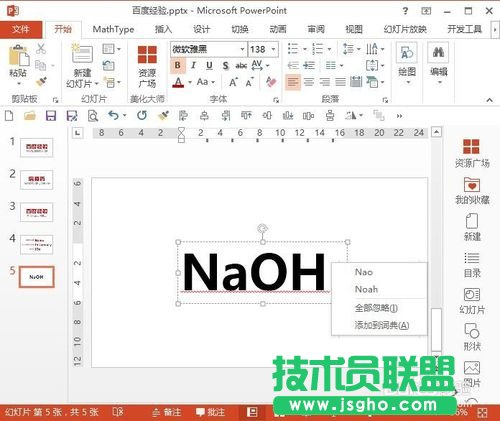Click the Undo arrow
Screen dimensions: 500x421
point(114,115)
